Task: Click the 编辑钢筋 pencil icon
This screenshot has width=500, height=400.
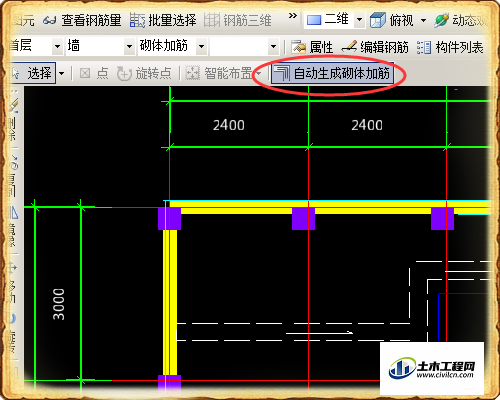Action: click(x=349, y=47)
